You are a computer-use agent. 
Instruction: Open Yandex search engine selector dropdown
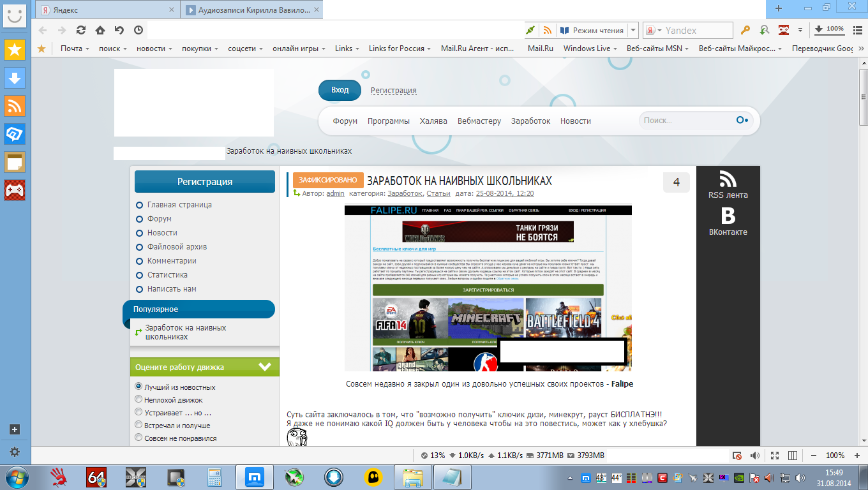(654, 30)
